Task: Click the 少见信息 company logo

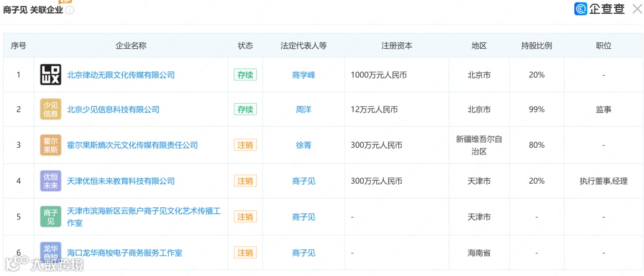Action: (x=51, y=109)
